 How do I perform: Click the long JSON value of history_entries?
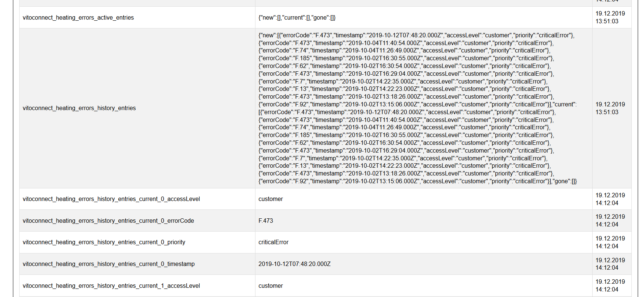pyautogui.click(x=417, y=108)
